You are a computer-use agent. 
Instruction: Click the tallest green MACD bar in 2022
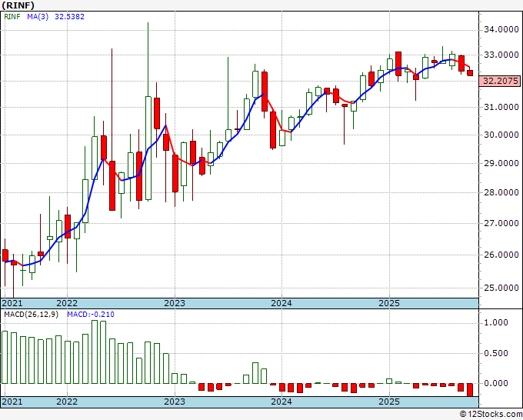(95, 352)
